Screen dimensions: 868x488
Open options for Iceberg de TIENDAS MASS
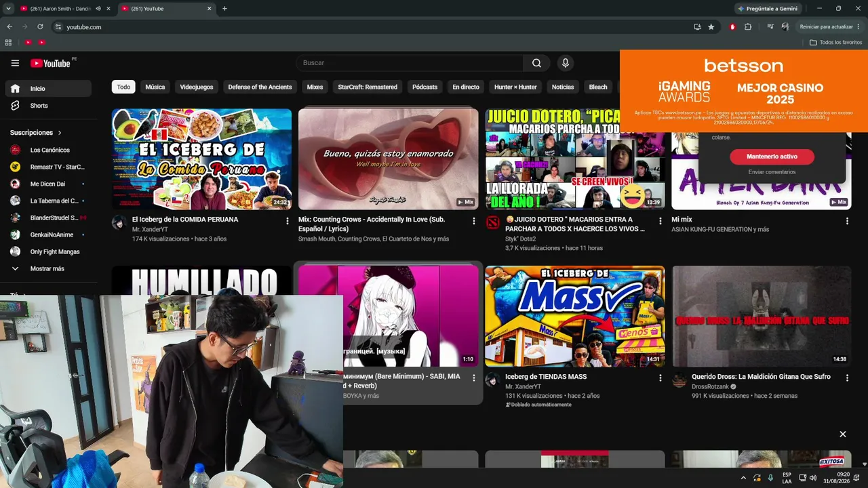tap(660, 378)
